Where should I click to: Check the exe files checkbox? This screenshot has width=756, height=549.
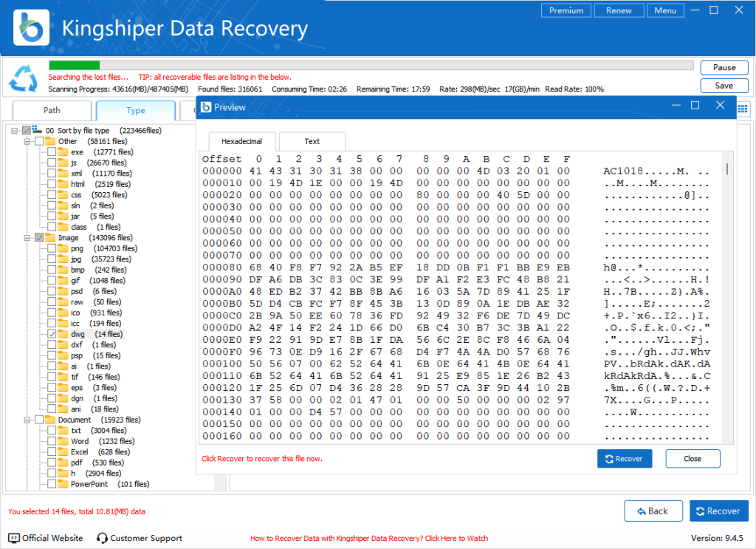(x=52, y=152)
